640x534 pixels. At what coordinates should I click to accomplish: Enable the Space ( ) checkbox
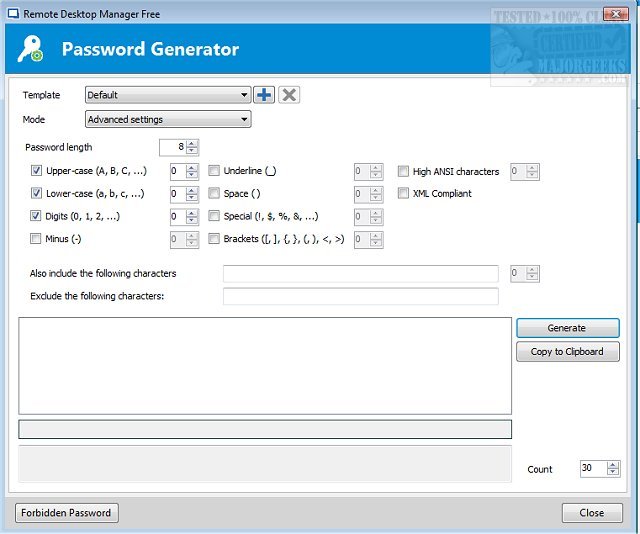pyautogui.click(x=214, y=193)
